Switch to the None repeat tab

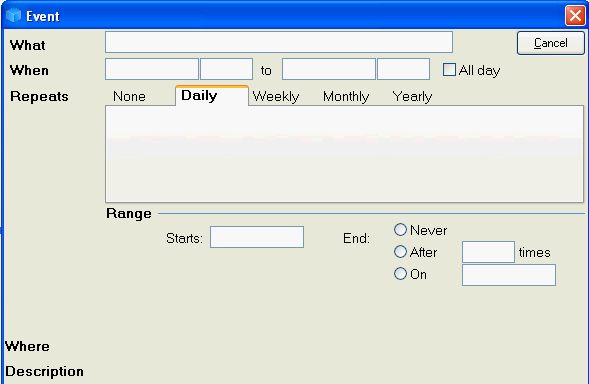coord(129,97)
